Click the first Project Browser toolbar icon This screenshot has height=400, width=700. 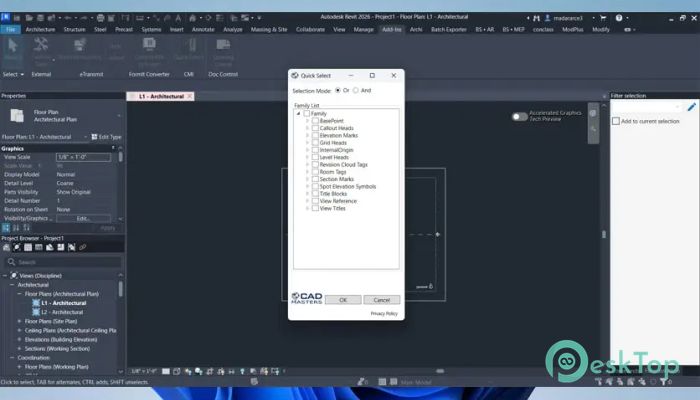6,247
